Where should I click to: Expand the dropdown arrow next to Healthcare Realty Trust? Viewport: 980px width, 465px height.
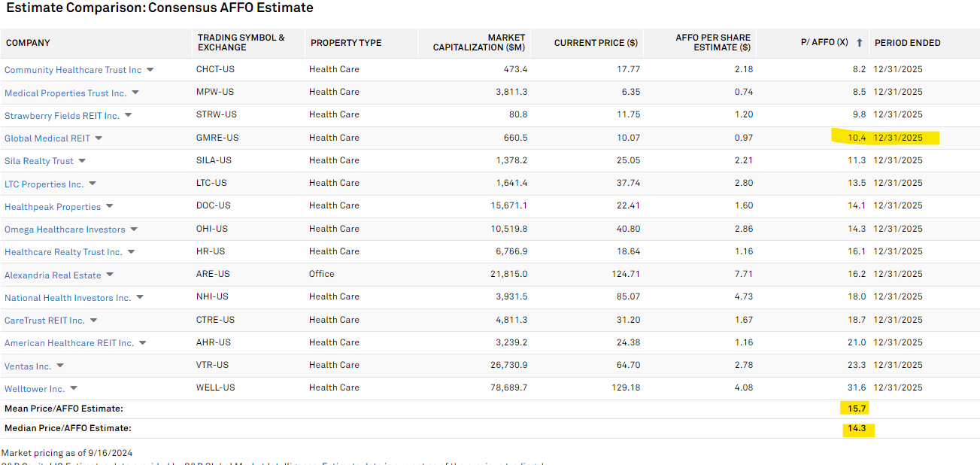point(131,252)
